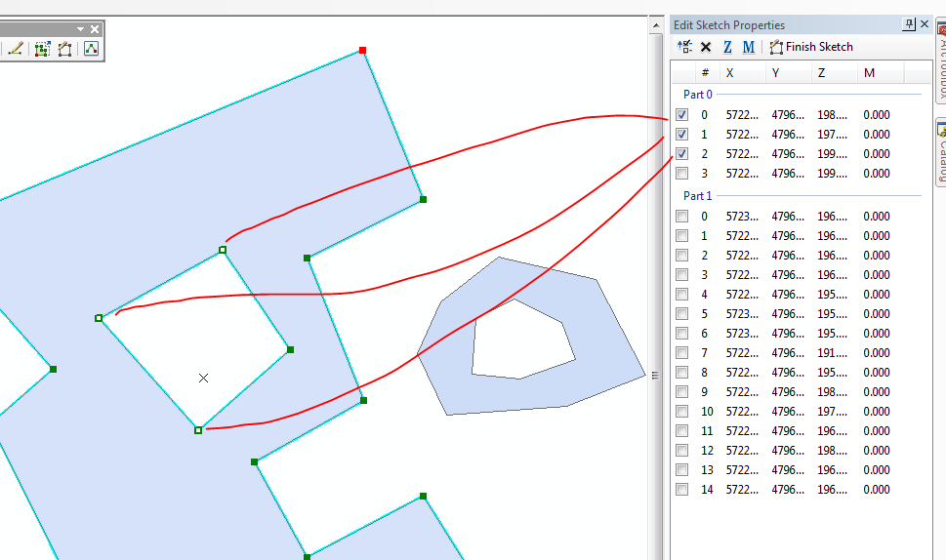Click the map scrollbar up arrow

(x=656, y=25)
